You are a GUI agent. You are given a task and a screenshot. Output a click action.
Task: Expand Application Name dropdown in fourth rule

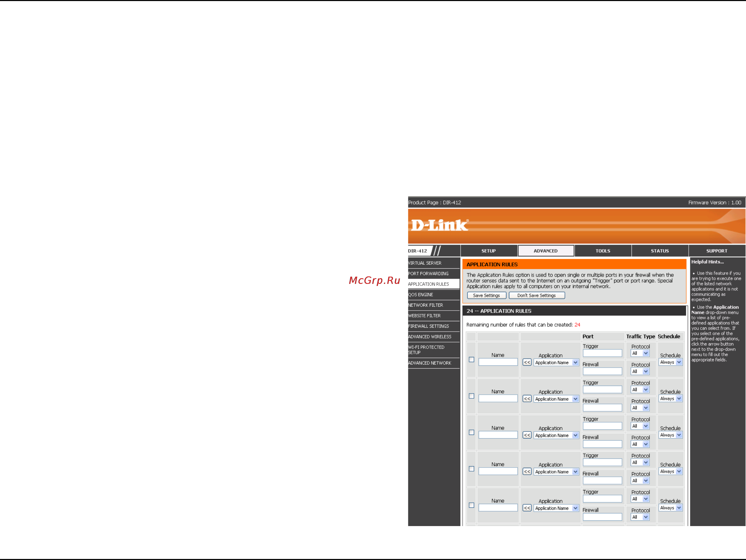point(556,472)
